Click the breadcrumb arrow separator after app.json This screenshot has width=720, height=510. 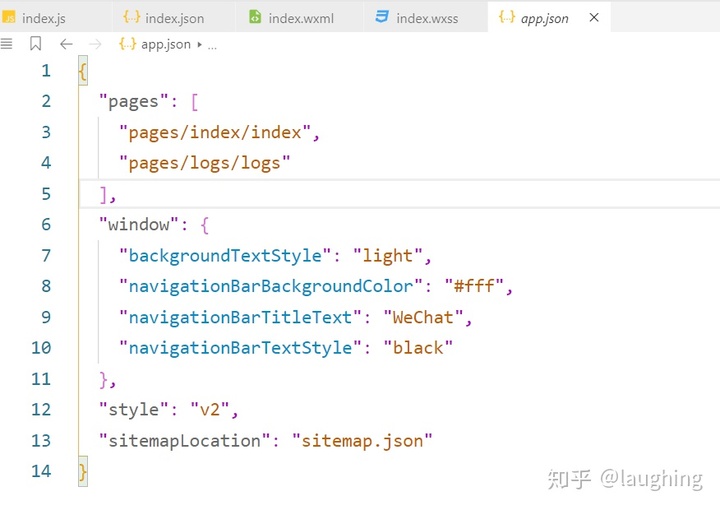200,44
